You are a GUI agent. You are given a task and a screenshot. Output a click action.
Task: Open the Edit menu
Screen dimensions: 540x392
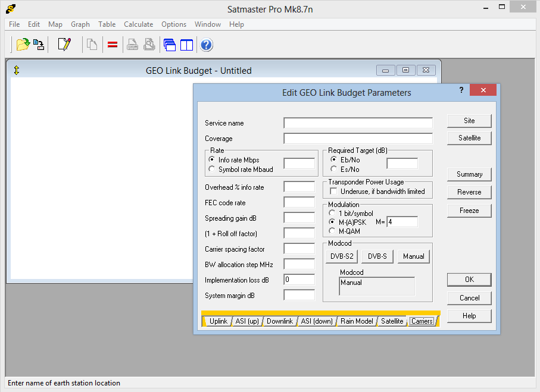click(x=34, y=24)
